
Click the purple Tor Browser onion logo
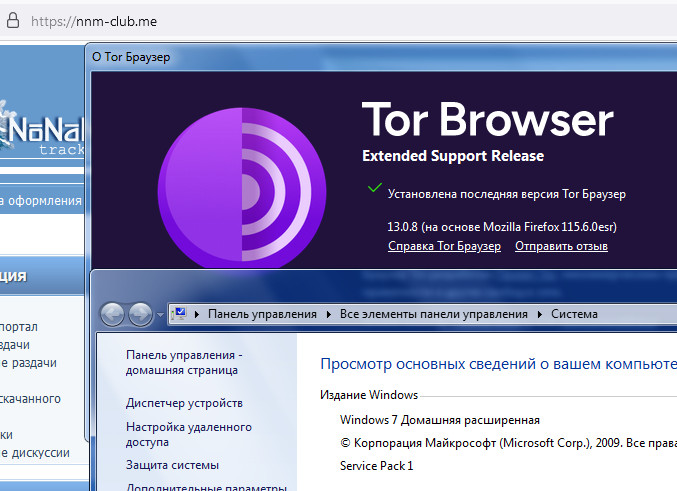tap(242, 188)
